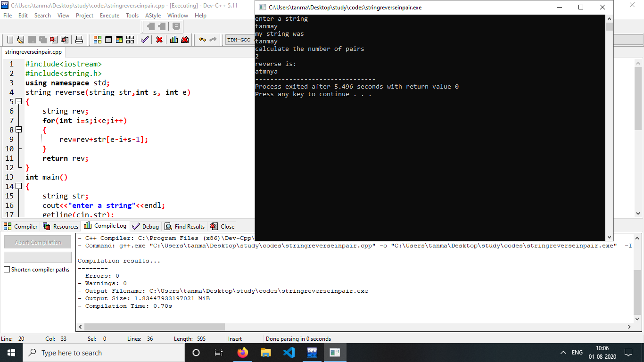The image size is (644, 362).
Task: Click the Dev-C++ taskbar icon
Action: (312, 353)
